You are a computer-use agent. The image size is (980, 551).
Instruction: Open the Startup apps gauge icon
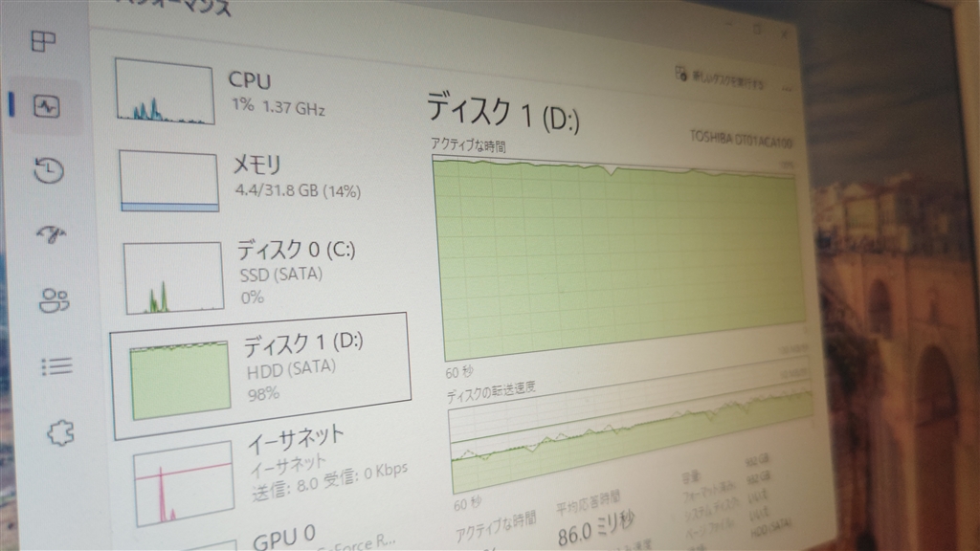(52, 235)
